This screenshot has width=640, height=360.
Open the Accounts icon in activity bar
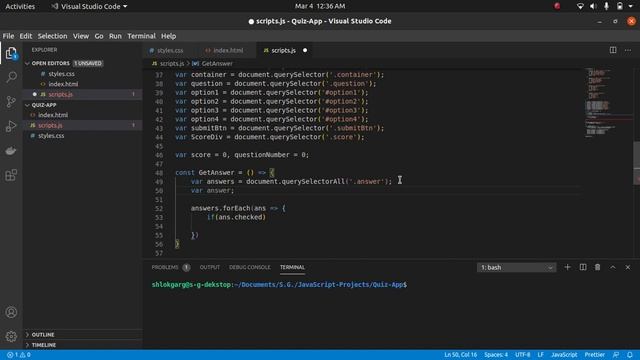11,312
